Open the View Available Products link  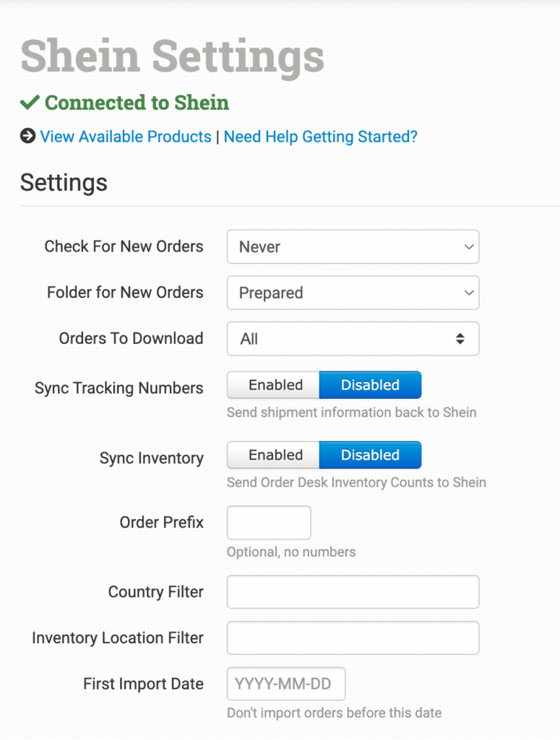126,137
